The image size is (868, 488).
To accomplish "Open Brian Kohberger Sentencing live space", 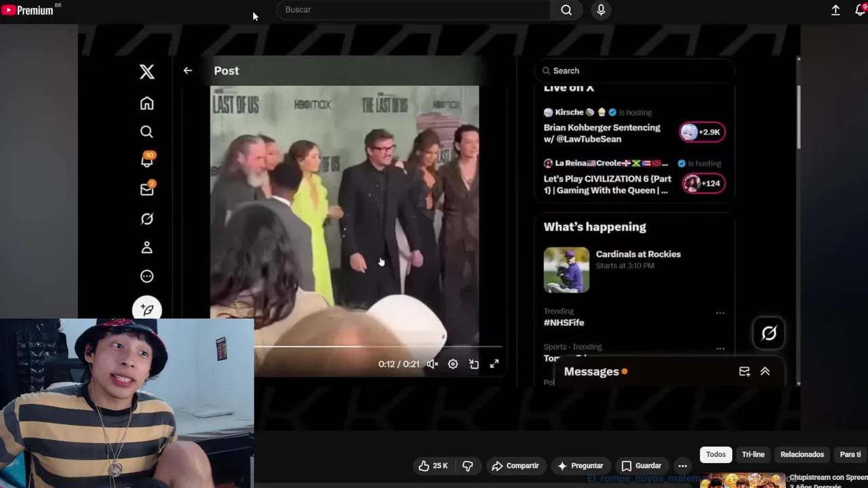I will point(601,133).
